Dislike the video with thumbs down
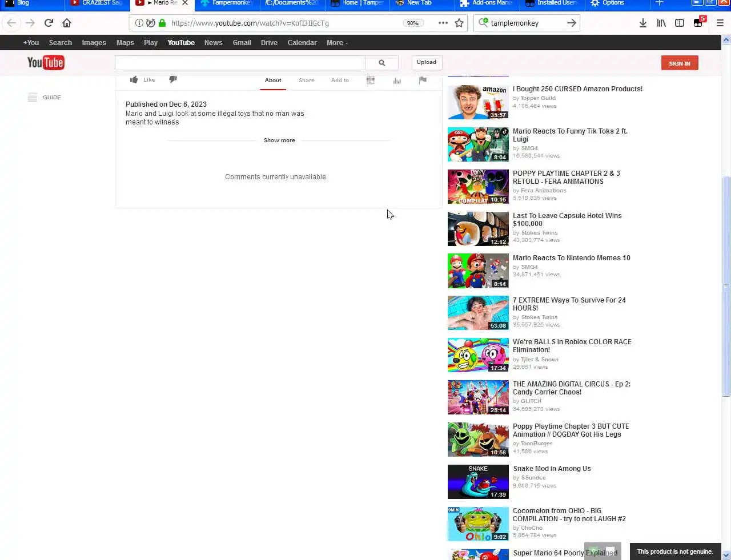This screenshot has width=731, height=560. (x=173, y=79)
